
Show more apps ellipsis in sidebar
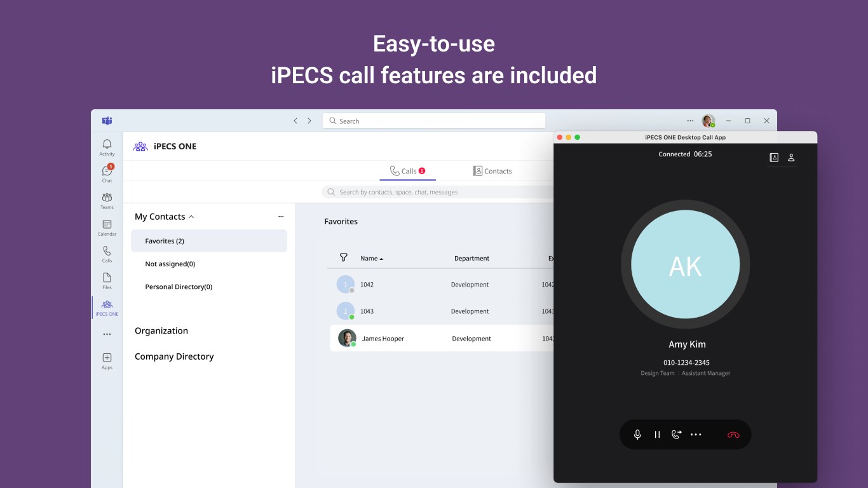pos(107,334)
